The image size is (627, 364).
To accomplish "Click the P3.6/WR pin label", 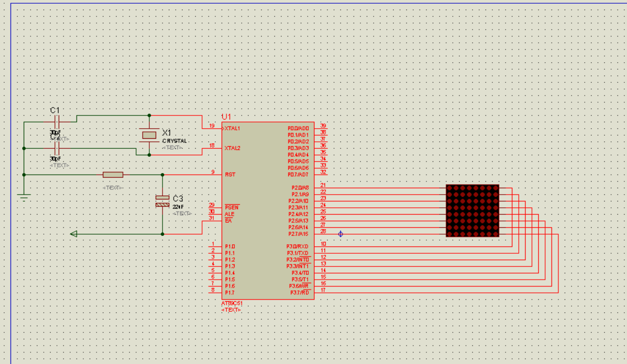I will (299, 286).
